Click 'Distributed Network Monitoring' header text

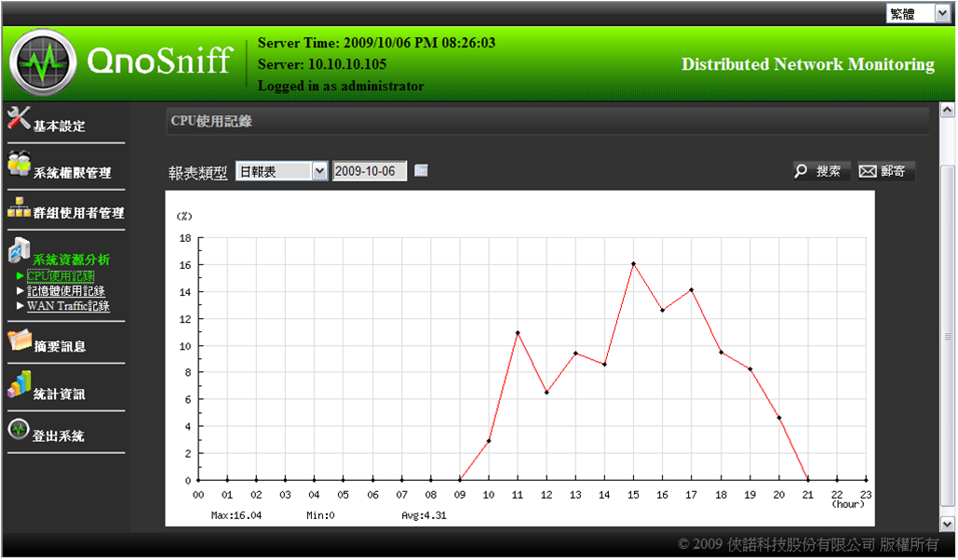pos(808,64)
